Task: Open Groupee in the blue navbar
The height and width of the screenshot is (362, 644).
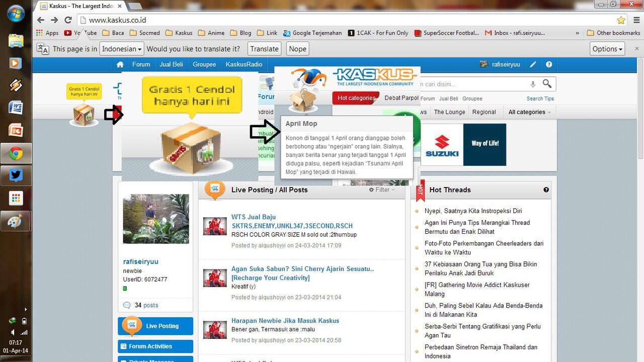Action: [204, 64]
